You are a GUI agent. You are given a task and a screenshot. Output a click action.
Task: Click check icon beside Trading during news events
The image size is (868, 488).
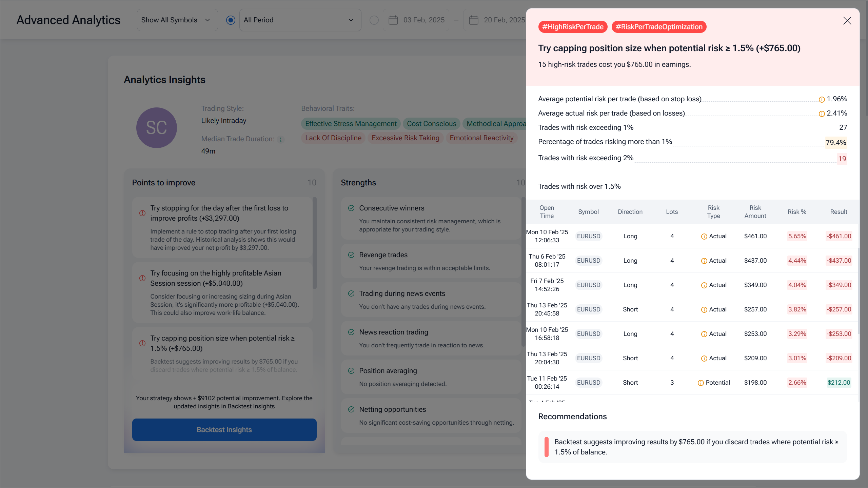(351, 293)
